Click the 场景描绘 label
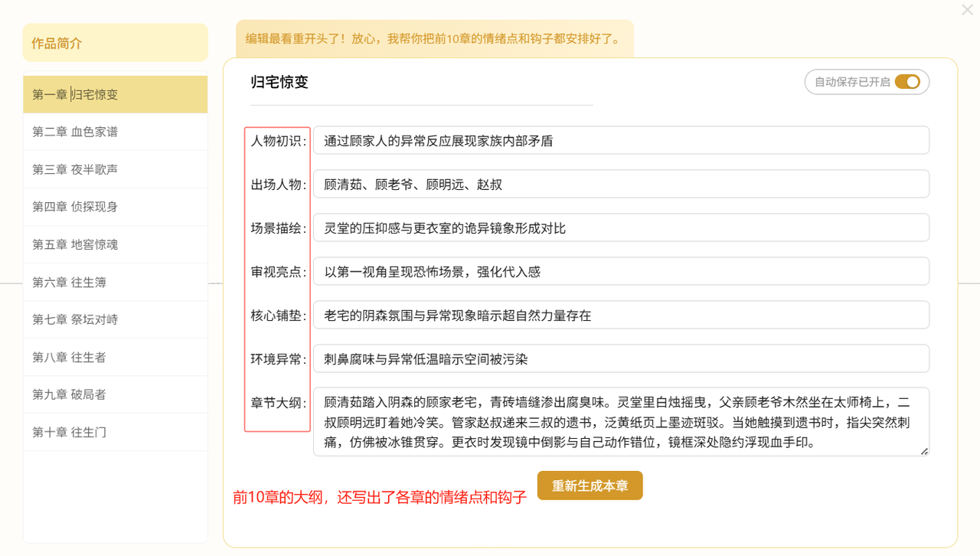The width and height of the screenshot is (980, 556). coord(279,228)
